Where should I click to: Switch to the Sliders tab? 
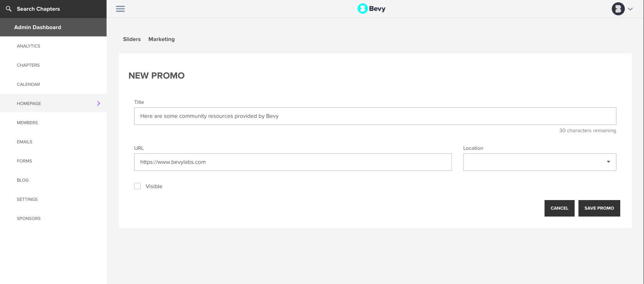[132, 39]
